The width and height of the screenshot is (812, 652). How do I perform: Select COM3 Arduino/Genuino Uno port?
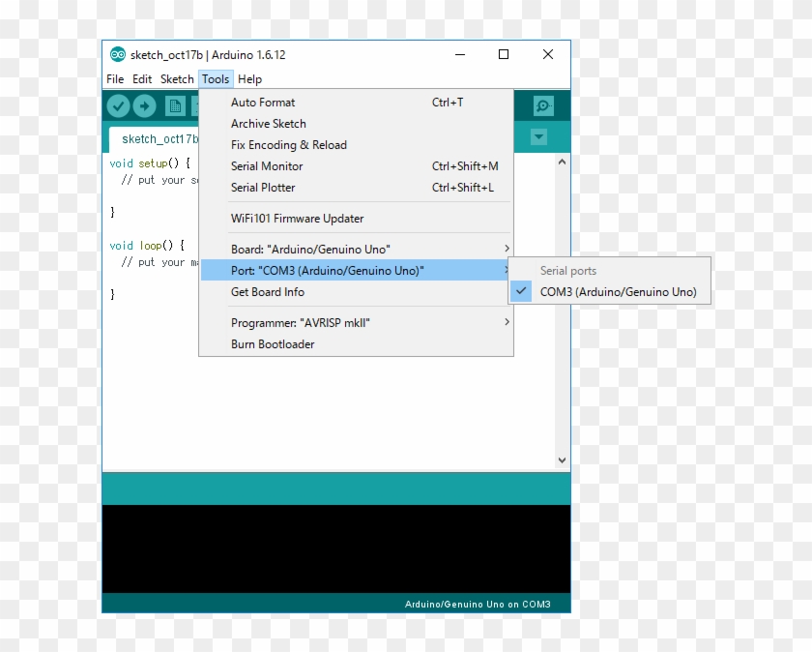[x=617, y=291]
